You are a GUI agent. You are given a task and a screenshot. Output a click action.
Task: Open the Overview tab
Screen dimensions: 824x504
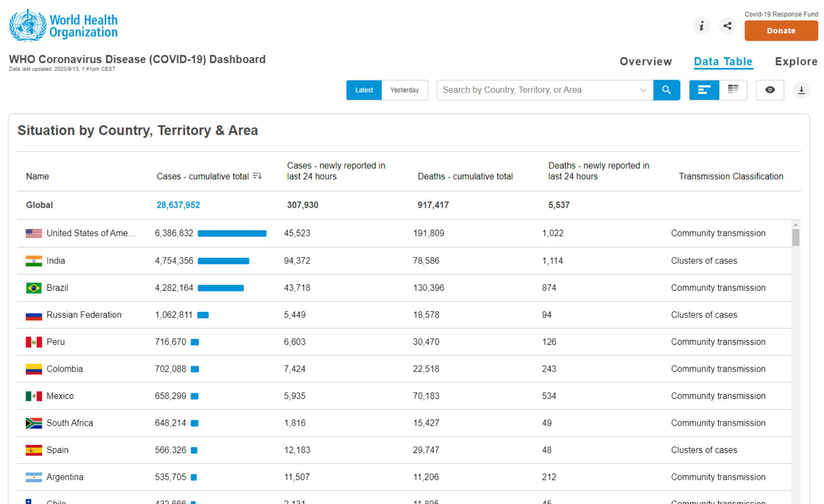point(645,61)
